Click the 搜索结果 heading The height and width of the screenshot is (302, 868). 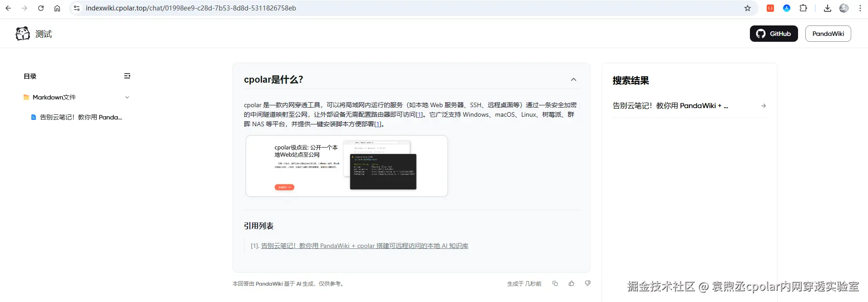pos(630,81)
